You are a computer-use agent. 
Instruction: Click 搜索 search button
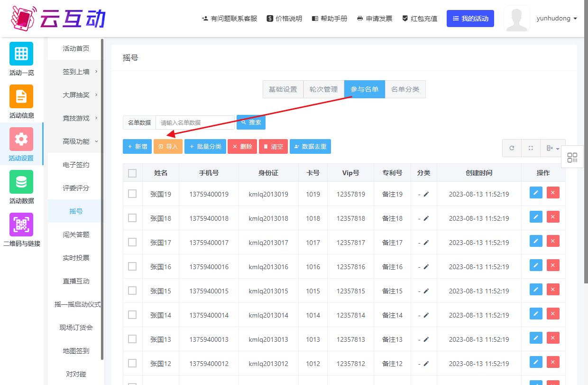251,122
